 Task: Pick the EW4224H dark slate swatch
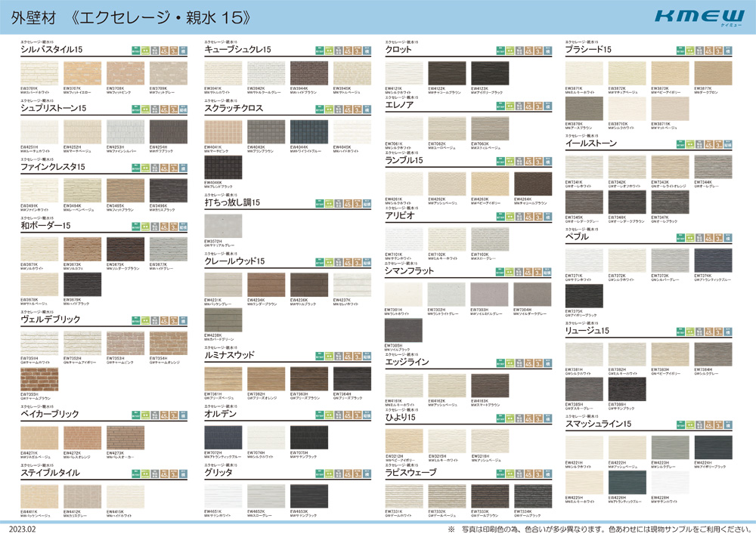click(x=713, y=448)
